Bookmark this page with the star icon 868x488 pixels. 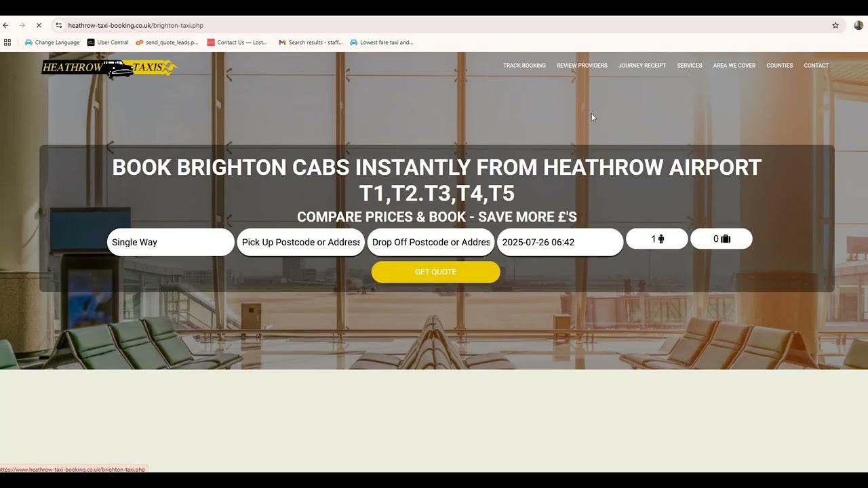(835, 25)
